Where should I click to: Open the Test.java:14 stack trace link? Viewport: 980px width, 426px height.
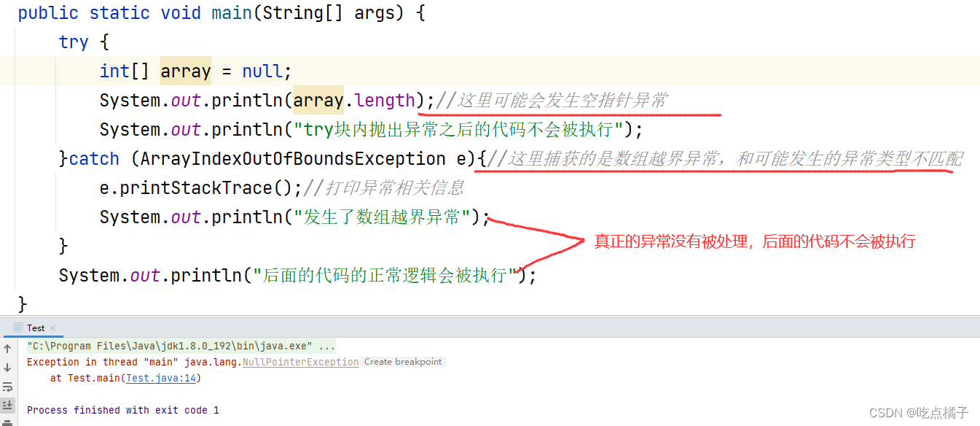[160, 378]
